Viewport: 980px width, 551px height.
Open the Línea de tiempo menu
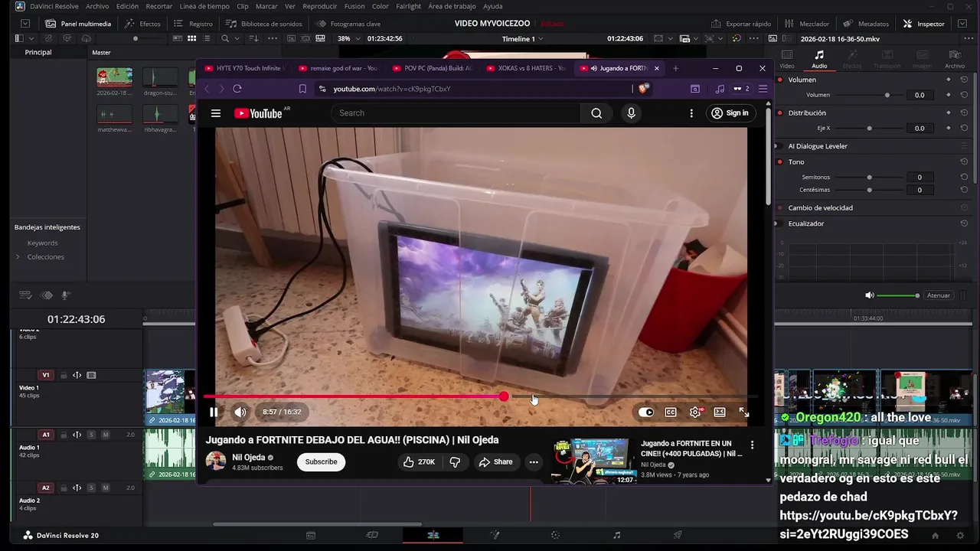[x=204, y=6]
